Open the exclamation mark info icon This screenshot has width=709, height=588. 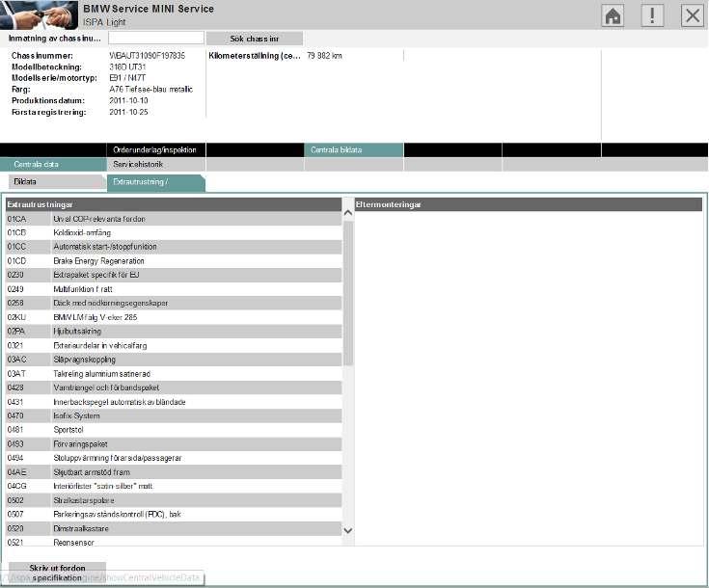point(652,15)
